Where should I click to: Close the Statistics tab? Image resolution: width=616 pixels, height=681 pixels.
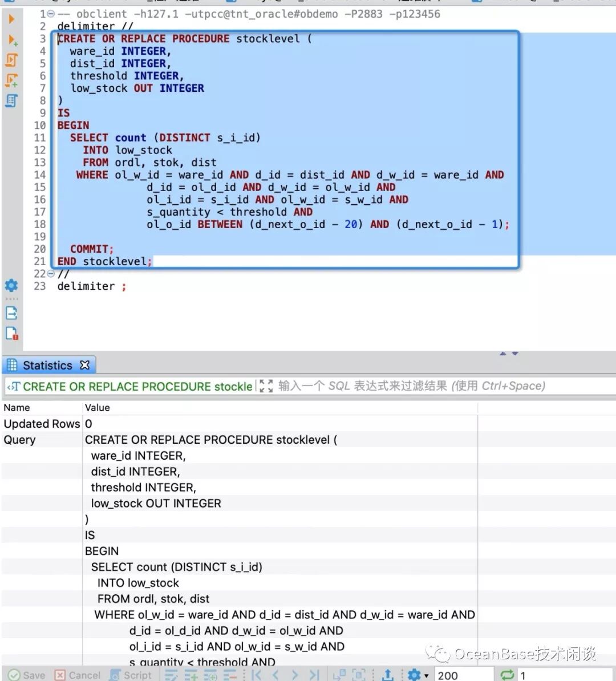pyautogui.click(x=85, y=365)
